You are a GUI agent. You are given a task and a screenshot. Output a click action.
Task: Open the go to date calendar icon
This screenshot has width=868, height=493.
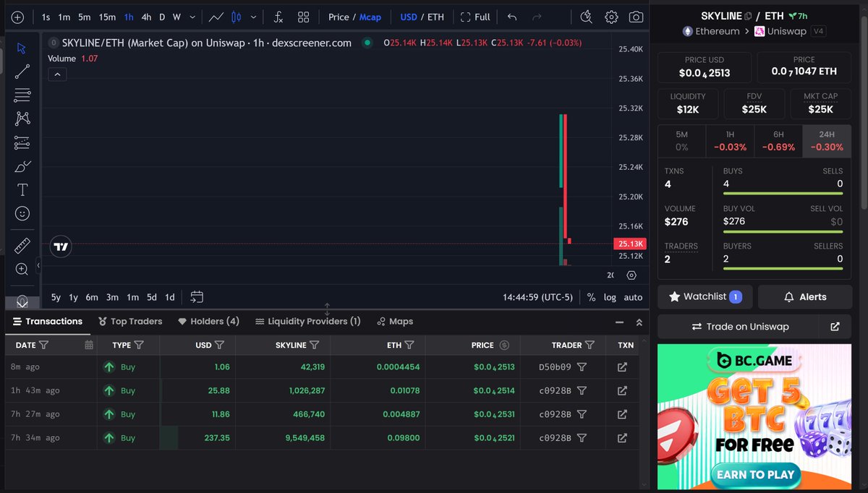(x=197, y=296)
